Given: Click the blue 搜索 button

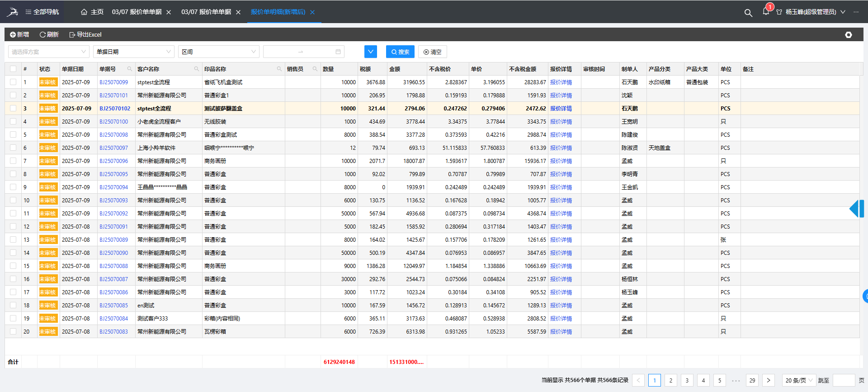Looking at the screenshot, I should (x=400, y=52).
